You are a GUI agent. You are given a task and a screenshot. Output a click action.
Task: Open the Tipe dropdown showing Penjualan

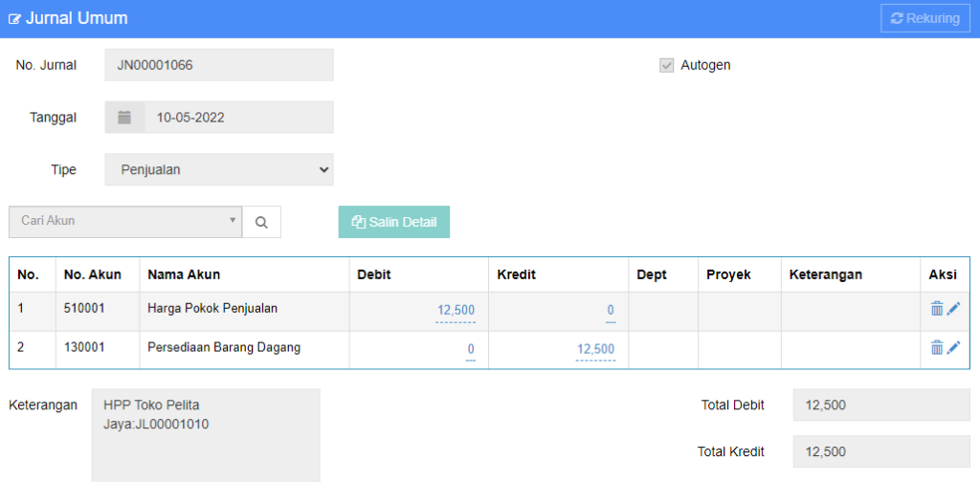coord(219,170)
